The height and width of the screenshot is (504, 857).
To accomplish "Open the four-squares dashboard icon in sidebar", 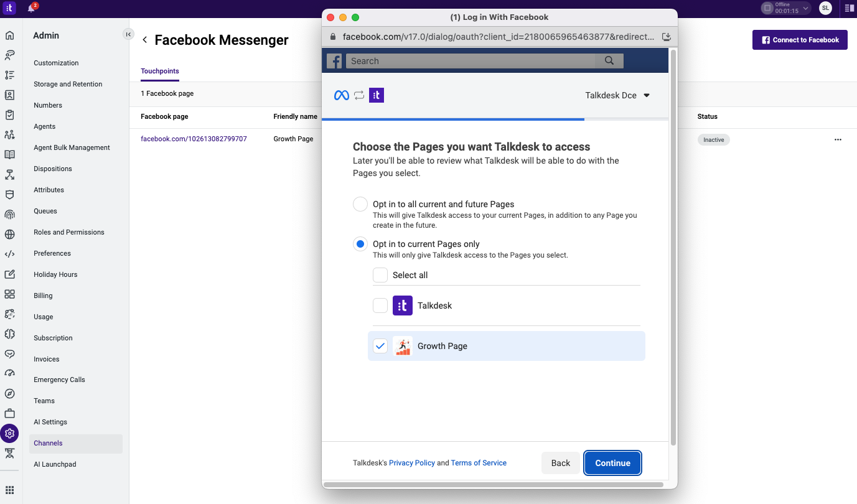I will pyautogui.click(x=9, y=294).
